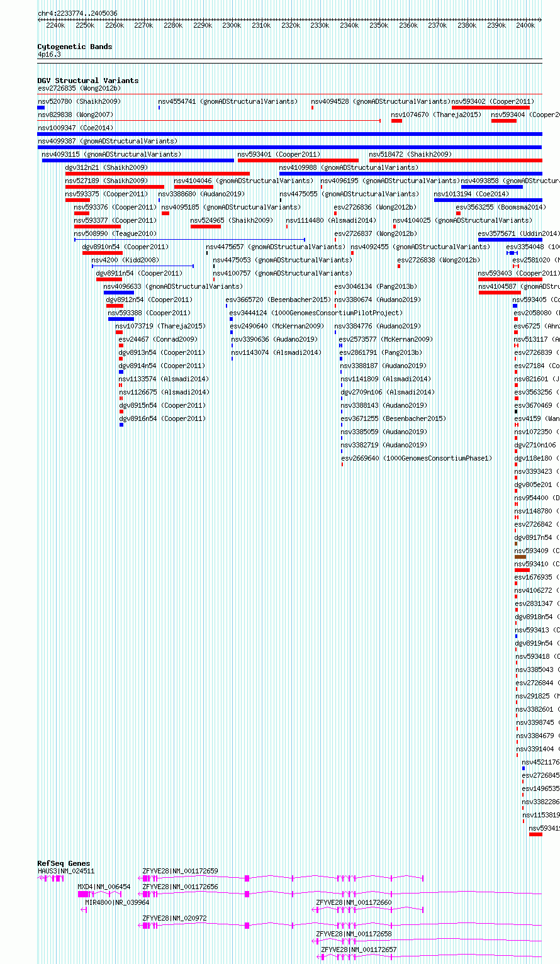560x964 pixels.
Task: Click the blue bar under nsv4096633
Action: coord(119,293)
